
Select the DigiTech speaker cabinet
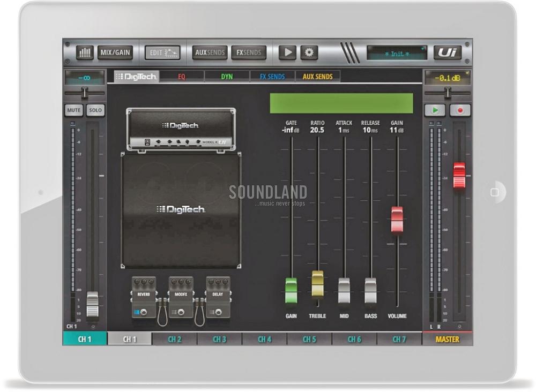(x=181, y=210)
